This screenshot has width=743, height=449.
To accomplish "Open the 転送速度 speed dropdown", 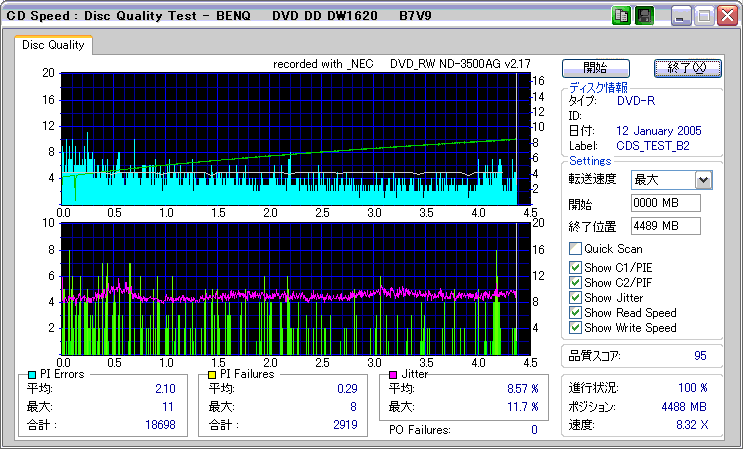I will (x=703, y=180).
